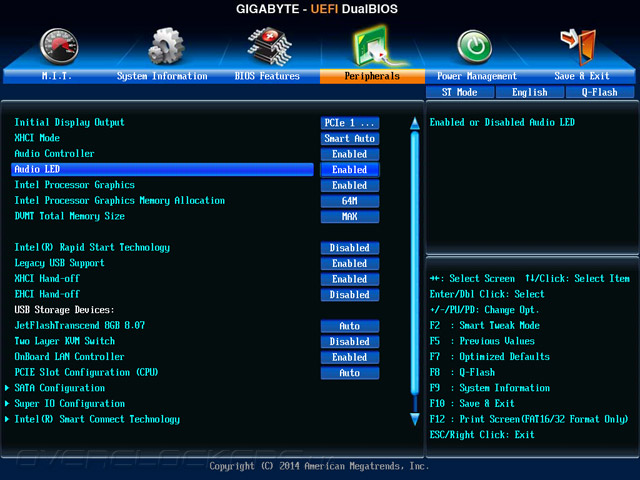The width and height of the screenshot is (640, 480).
Task: Click the Save & Exit door icon
Action: [x=579, y=47]
